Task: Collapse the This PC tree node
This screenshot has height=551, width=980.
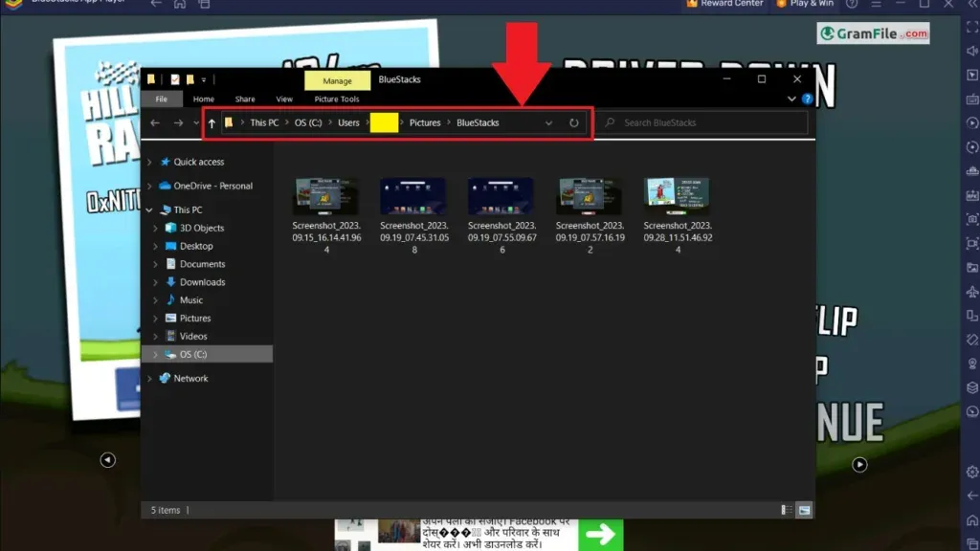Action: 149,210
